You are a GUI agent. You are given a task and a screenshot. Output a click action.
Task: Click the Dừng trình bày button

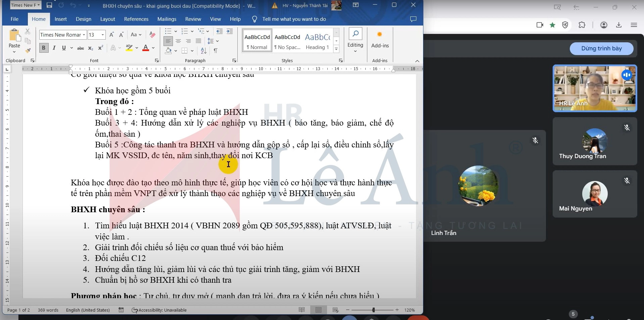[602, 48]
